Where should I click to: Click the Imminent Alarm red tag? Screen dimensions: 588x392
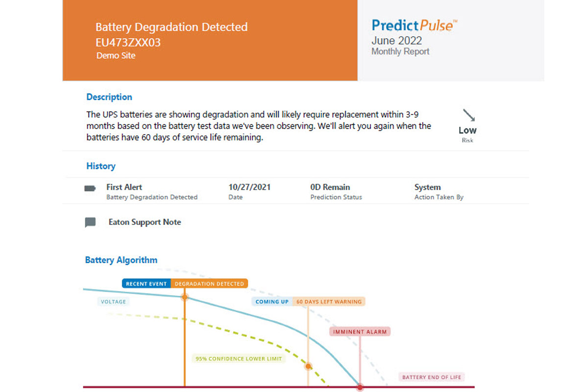pos(360,332)
